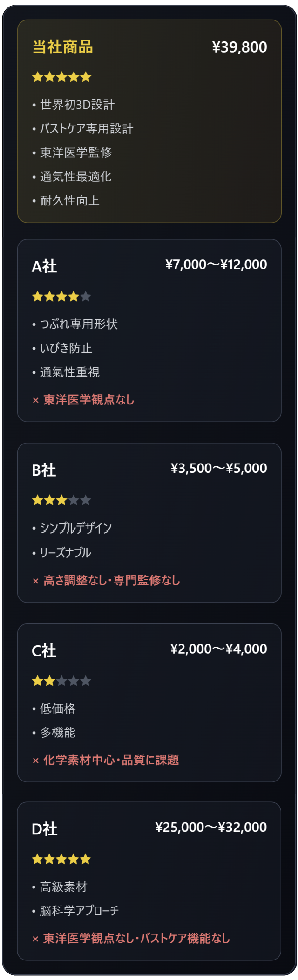This screenshot has height=980, width=298.
Task: Click the × icon beside 高さ調整なし
Action: point(36,581)
